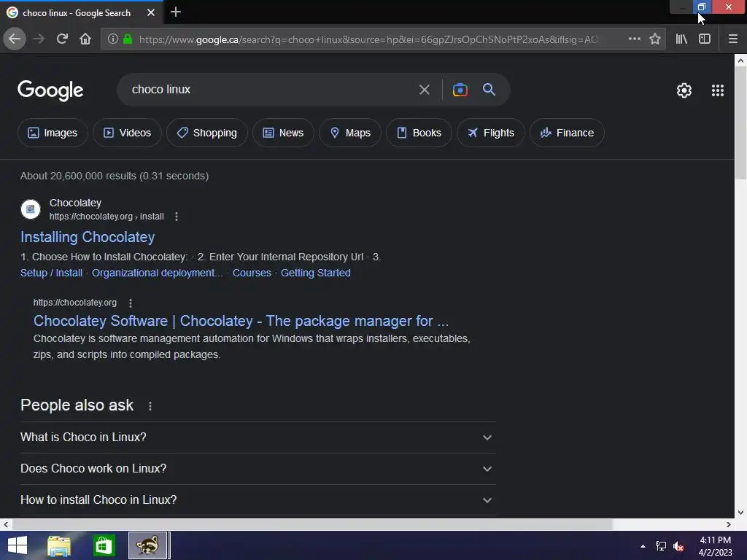Open Microsoft Store from the taskbar

click(x=104, y=545)
